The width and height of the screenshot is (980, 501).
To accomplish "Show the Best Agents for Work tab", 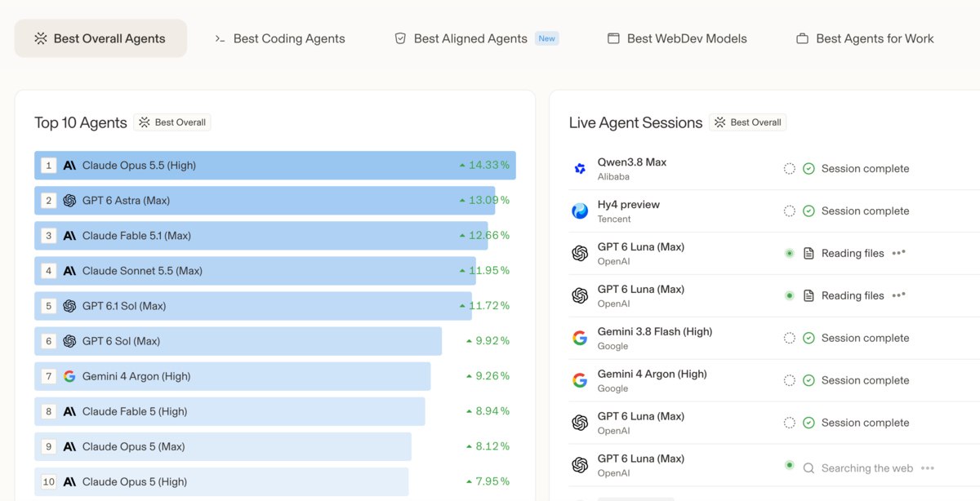I will [x=865, y=38].
